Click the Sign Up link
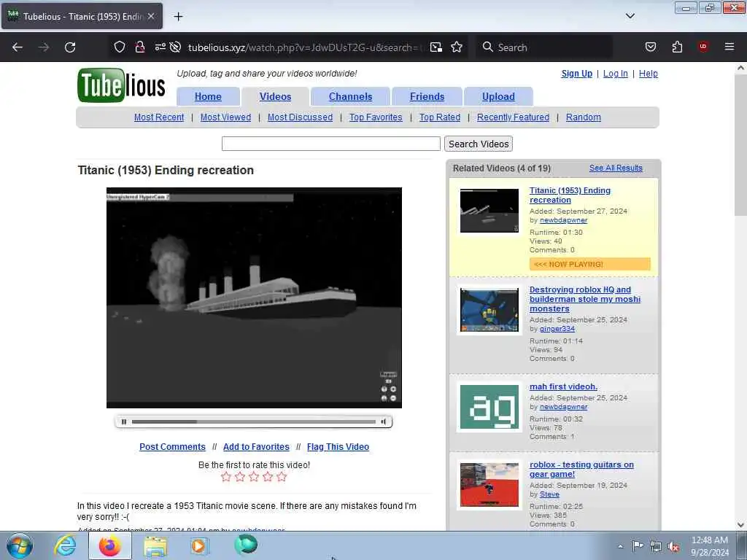 [x=577, y=74]
